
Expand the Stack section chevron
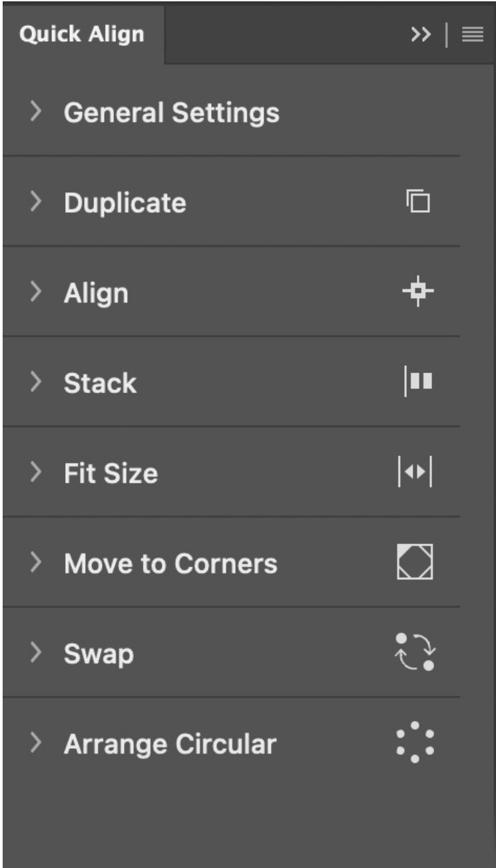[x=36, y=382]
